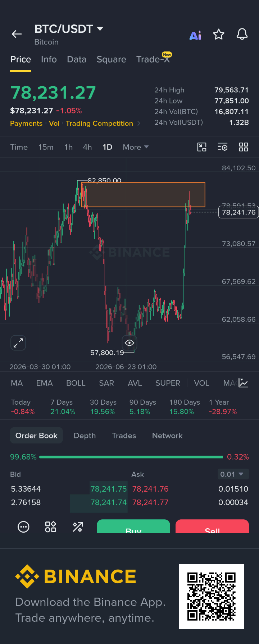Open the Order Book tab
This screenshot has height=644, width=259.
(x=36, y=436)
